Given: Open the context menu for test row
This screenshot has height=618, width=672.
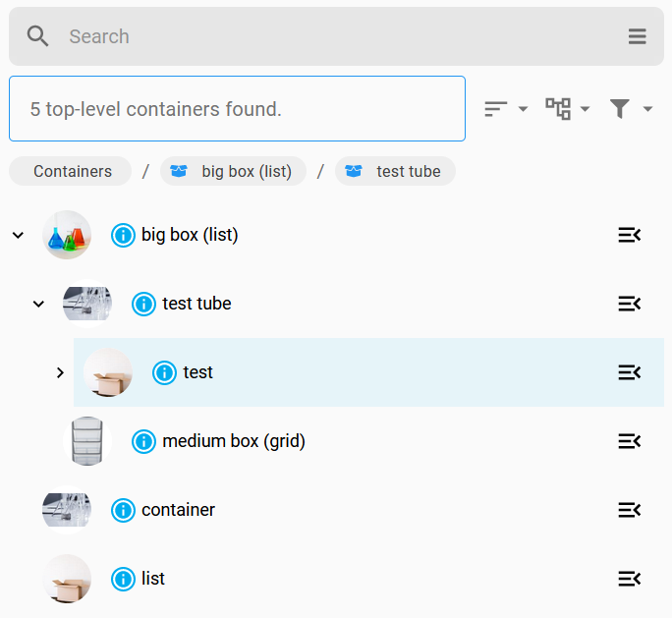Looking at the screenshot, I should click(x=629, y=372).
